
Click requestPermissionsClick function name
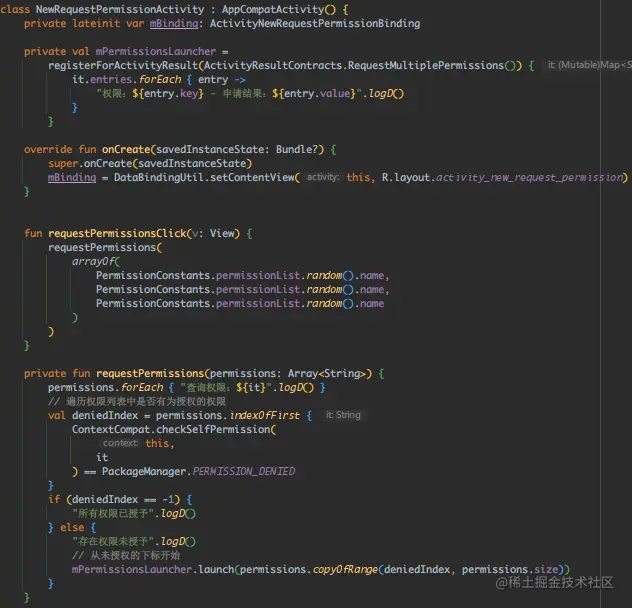[x=117, y=233]
